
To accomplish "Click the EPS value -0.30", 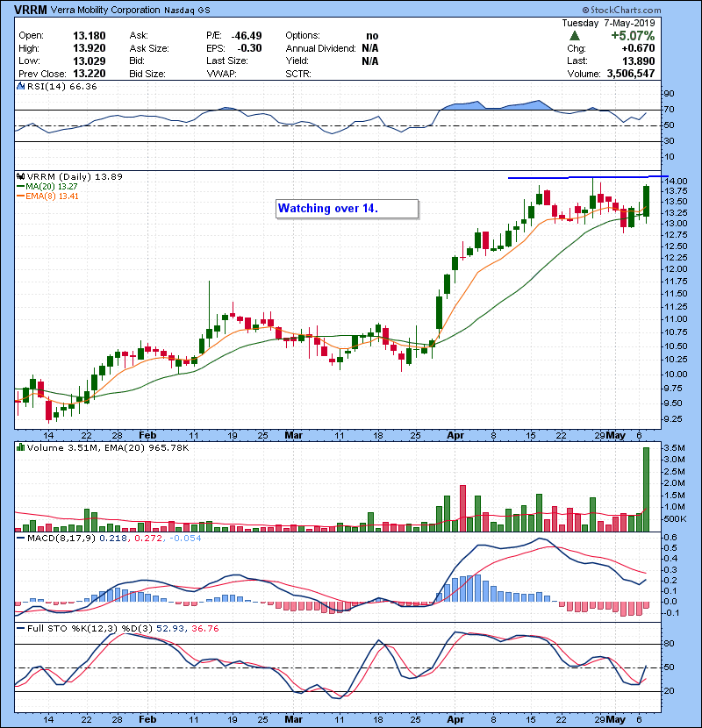I will pos(249,48).
